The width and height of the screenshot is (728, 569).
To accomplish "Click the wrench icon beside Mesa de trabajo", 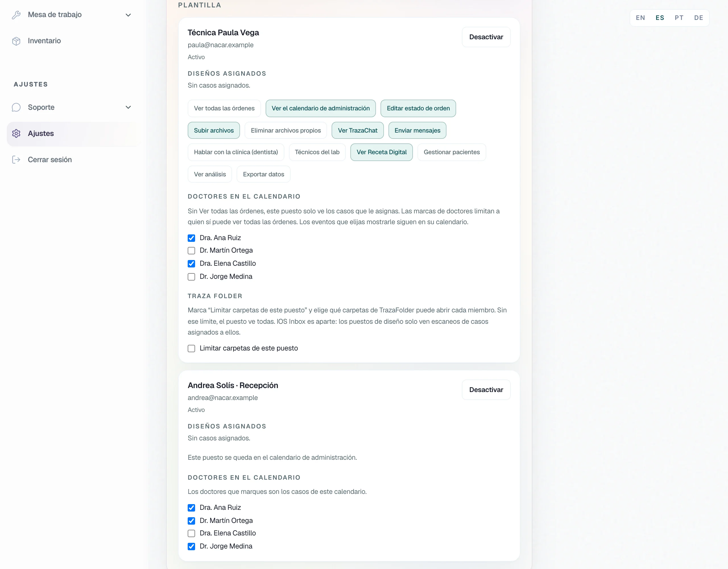I will tap(16, 15).
